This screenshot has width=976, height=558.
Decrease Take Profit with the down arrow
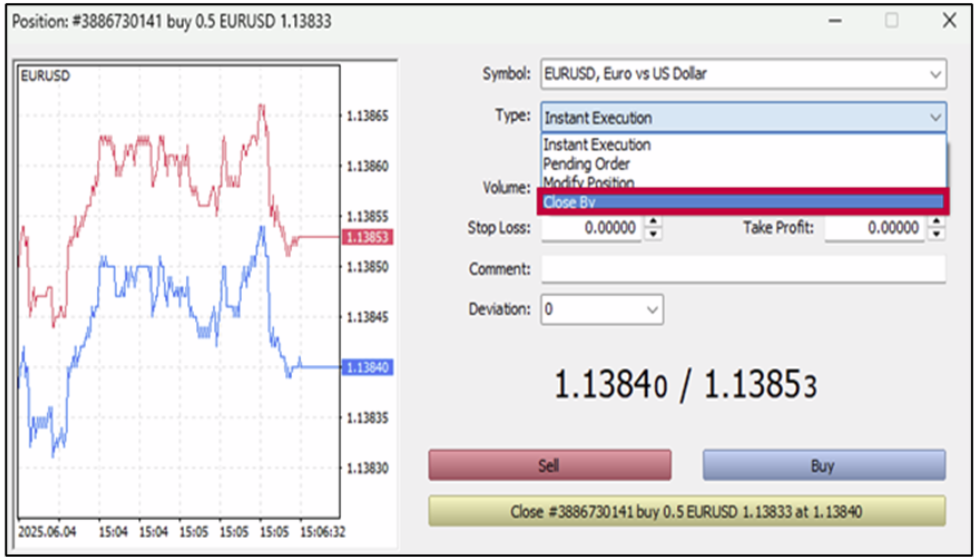936,234
